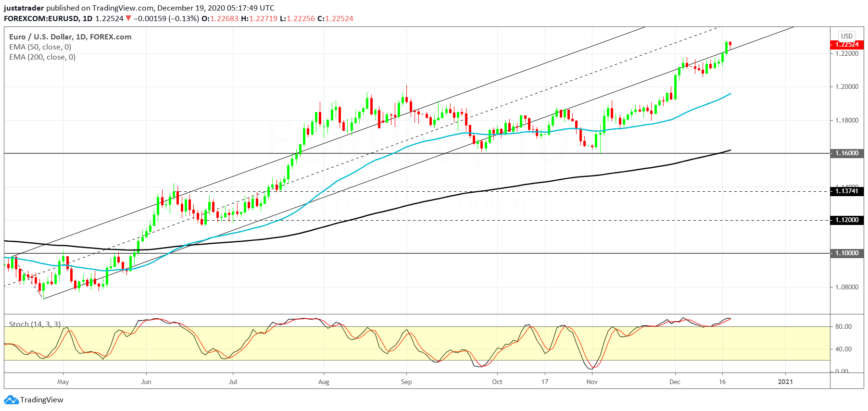Screen dimensions: 868x411
Task: Click the TradingView cloud logo icon
Action: (11, 400)
